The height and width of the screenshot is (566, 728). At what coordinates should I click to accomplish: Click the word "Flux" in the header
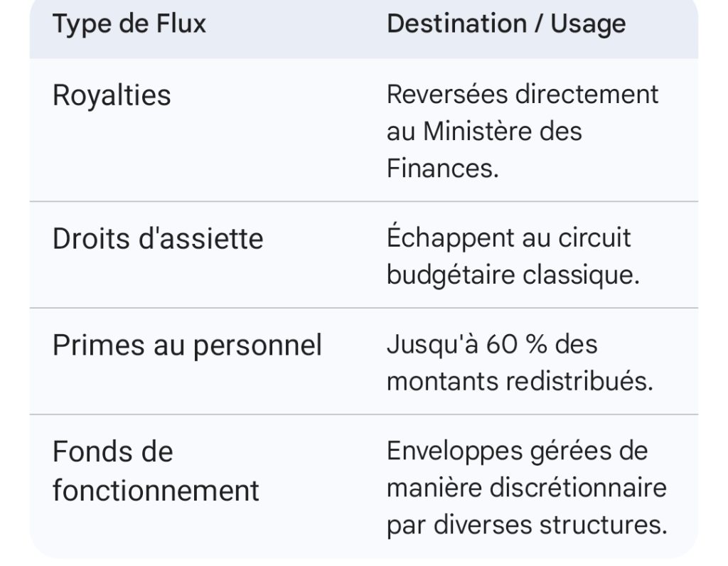(x=181, y=24)
